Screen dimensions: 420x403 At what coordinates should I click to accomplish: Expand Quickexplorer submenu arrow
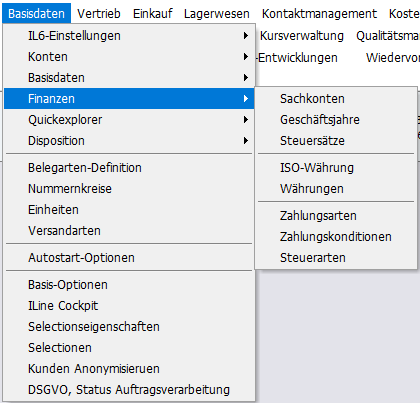(x=246, y=120)
